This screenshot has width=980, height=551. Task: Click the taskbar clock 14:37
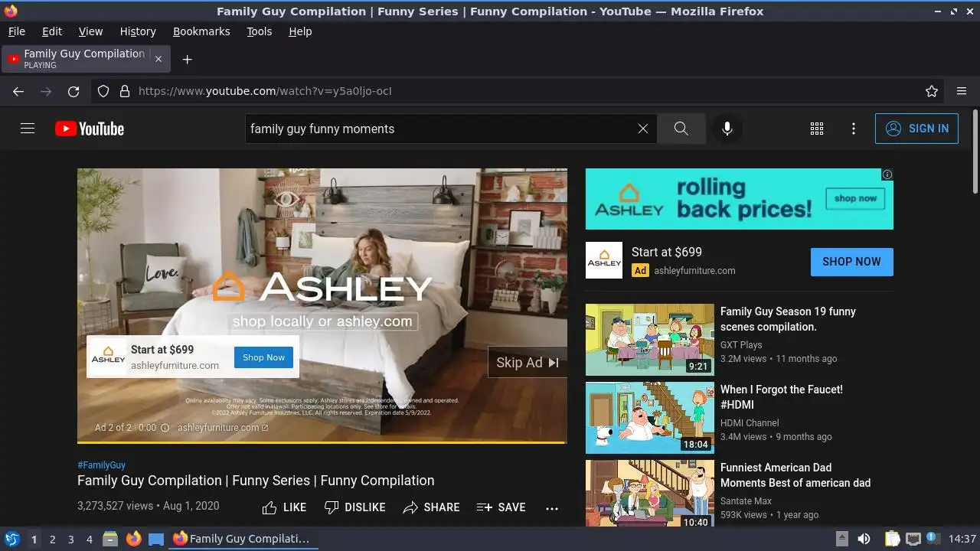pos(962,539)
